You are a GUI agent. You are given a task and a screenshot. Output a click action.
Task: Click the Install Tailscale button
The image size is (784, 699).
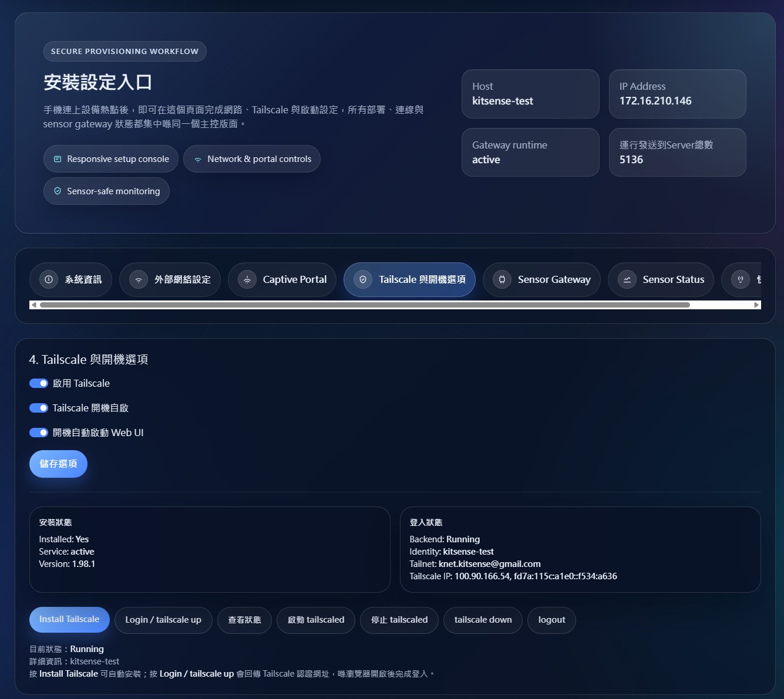click(69, 620)
